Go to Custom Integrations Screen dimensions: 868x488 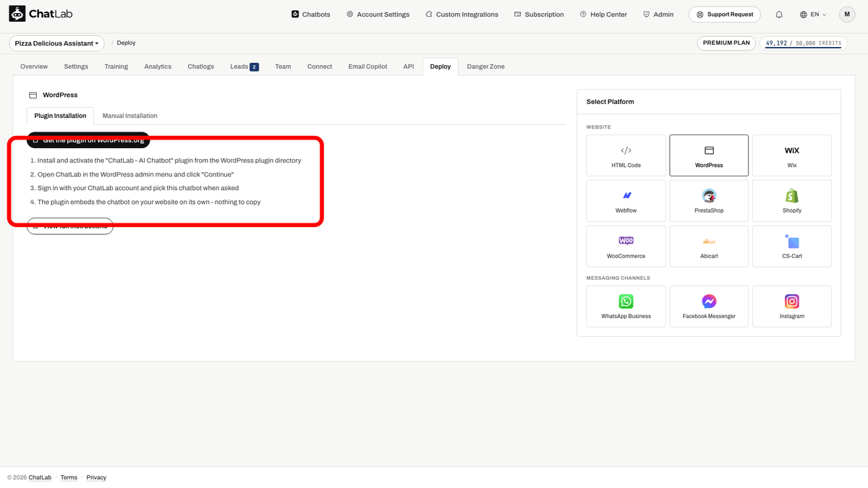coord(461,14)
